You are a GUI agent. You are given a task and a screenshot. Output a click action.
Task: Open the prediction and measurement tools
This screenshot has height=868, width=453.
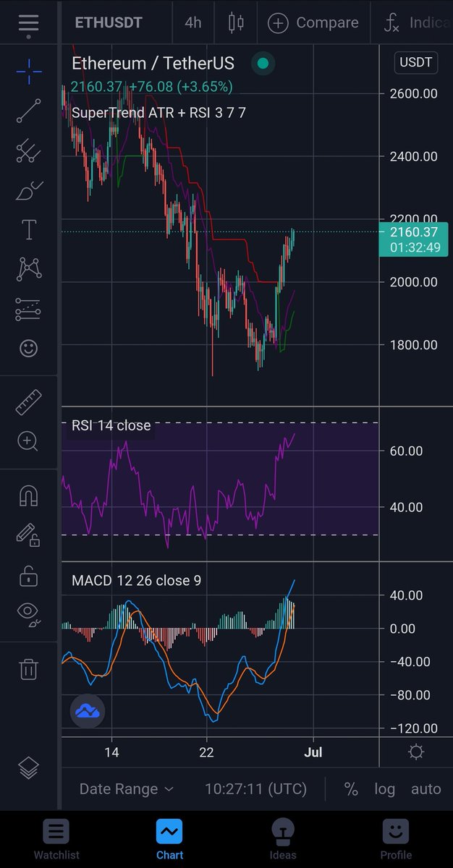coord(28,309)
